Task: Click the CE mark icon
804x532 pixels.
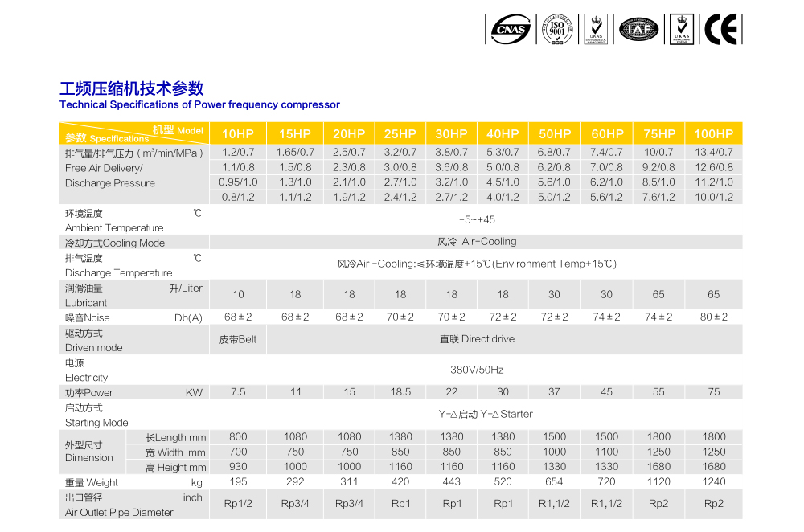Action: (x=720, y=30)
